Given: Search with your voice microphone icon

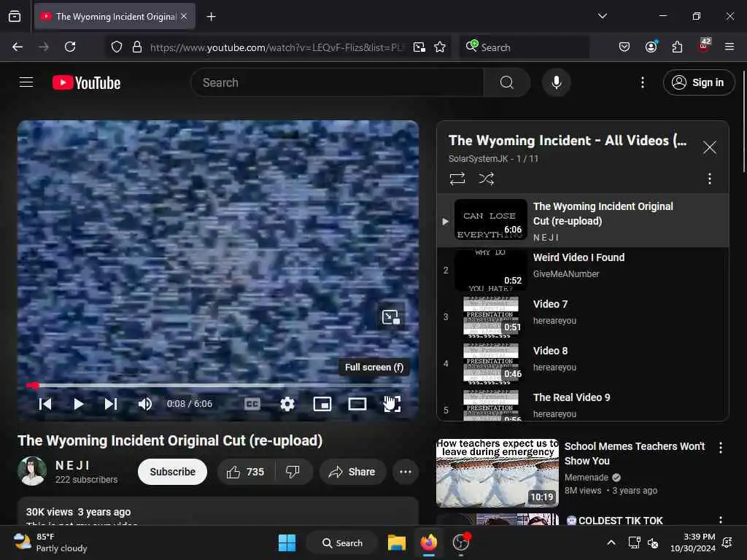Looking at the screenshot, I should pyautogui.click(x=557, y=82).
